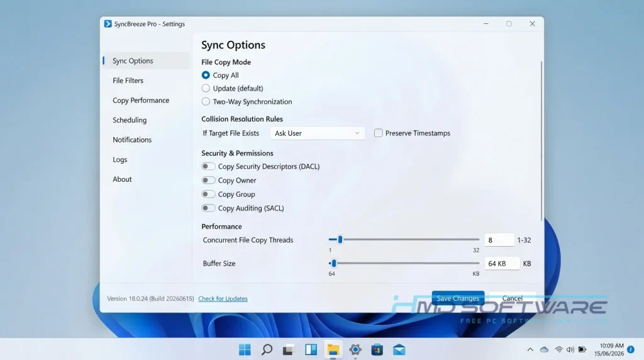Click Check for Updates link
The height and width of the screenshot is (360, 644).
pyautogui.click(x=223, y=299)
